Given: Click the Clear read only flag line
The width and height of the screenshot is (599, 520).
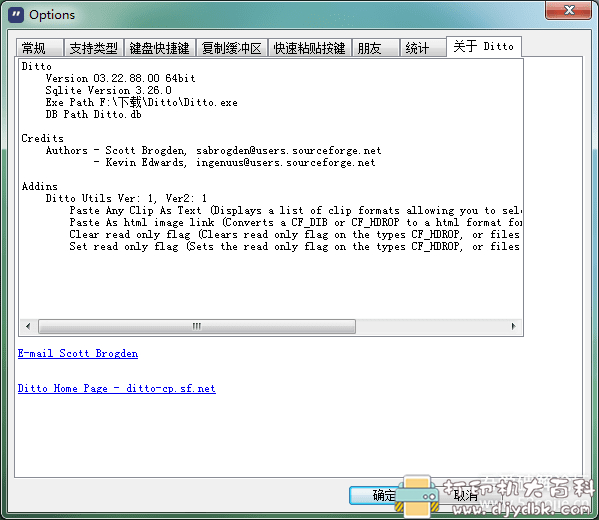Looking at the screenshot, I should click(x=295, y=235).
